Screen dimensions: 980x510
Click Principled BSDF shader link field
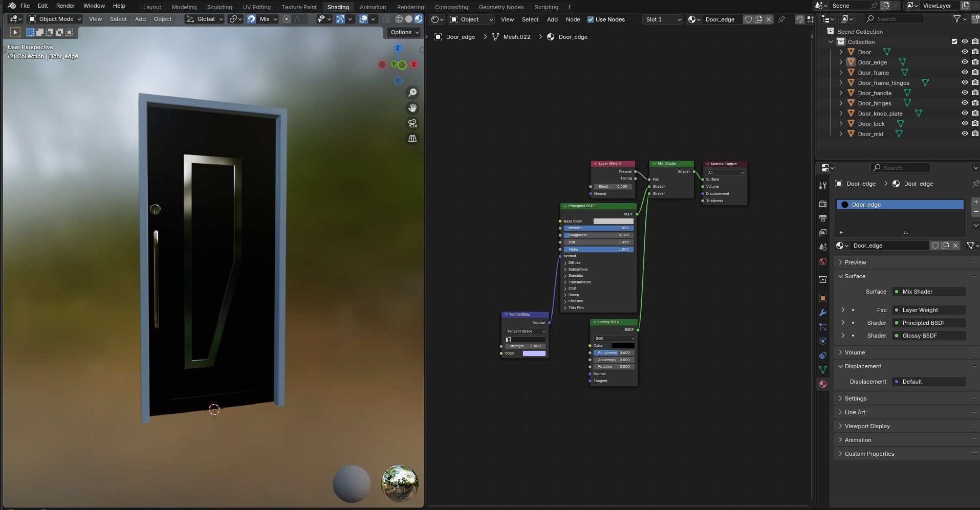click(929, 323)
